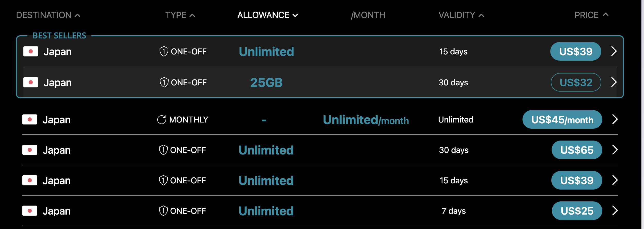Click the US$32 price button

(576, 83)
